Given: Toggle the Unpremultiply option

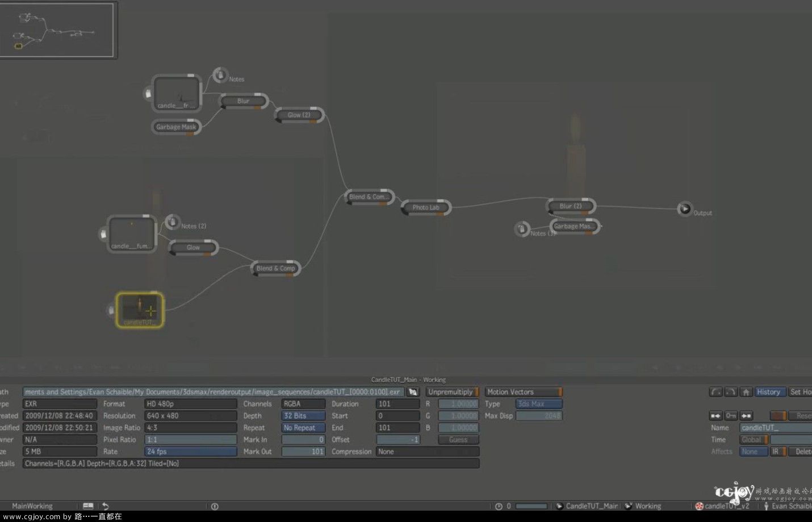Looking at the screenshot, I should pos(453,392).
